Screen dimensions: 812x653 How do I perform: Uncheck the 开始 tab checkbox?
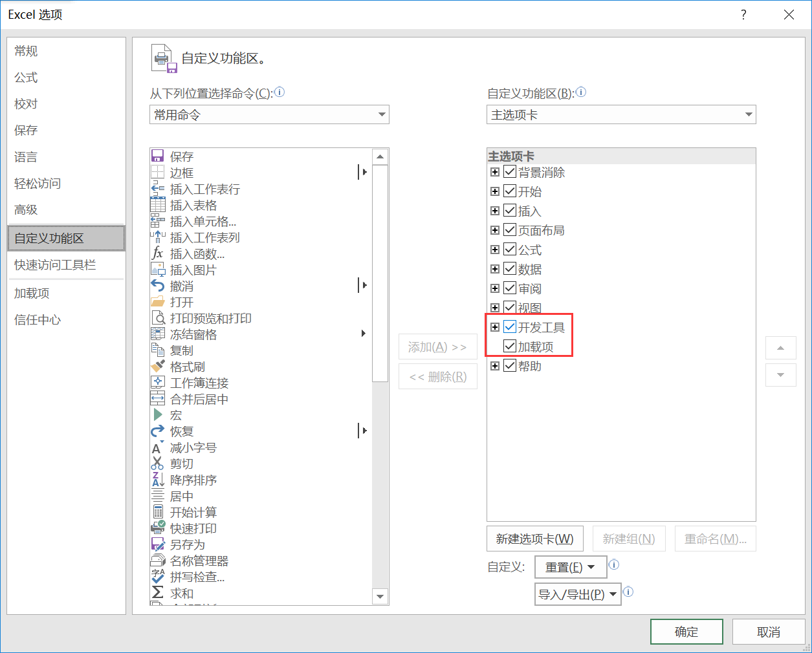click(510, 191)
